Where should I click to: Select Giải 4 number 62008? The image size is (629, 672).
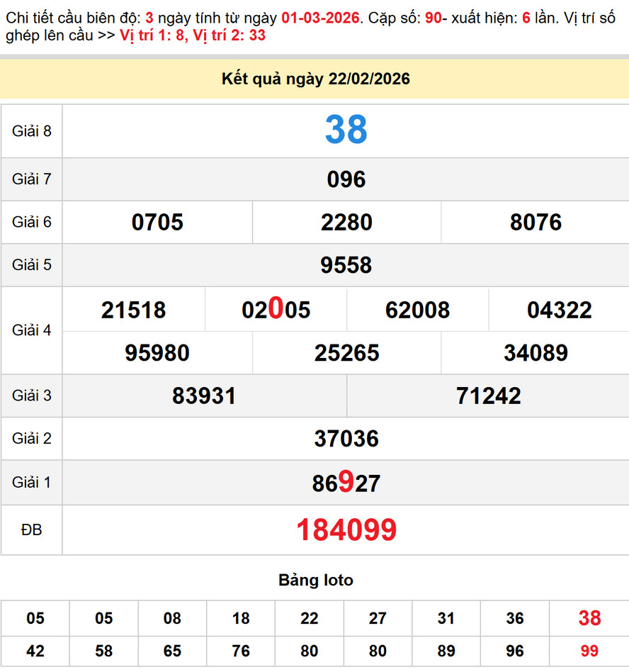click(x=417, y=310)
